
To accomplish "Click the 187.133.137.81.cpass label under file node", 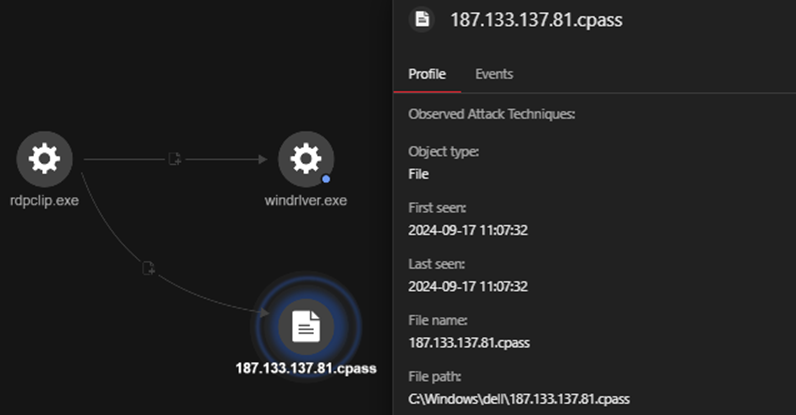I will click(x=305, y=368).
